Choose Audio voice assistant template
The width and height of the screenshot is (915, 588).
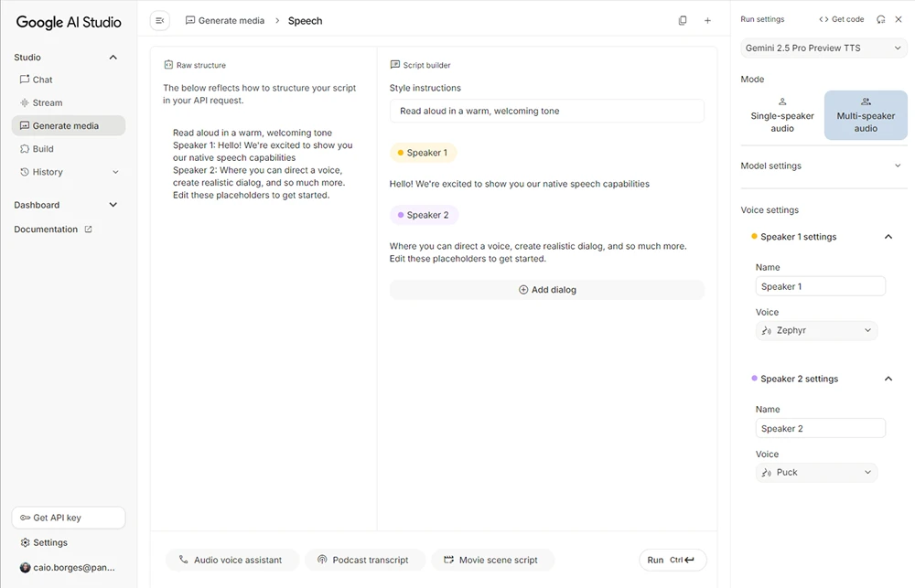click(232, 560)
